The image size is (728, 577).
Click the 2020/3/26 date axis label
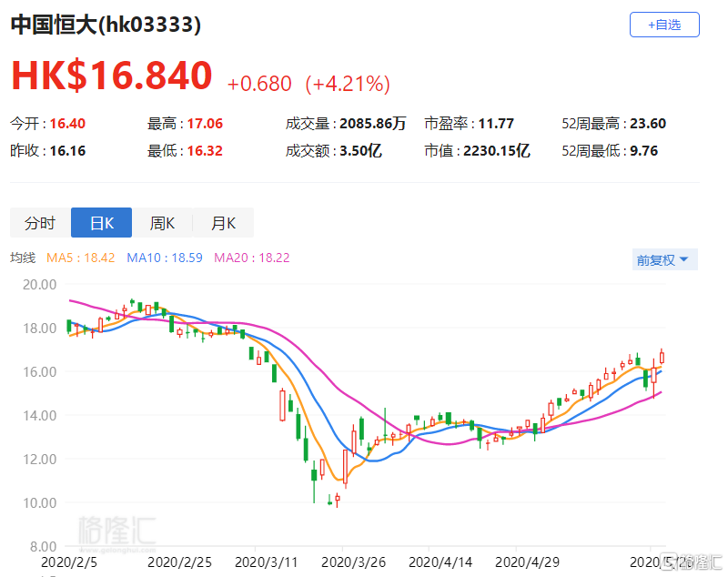[x=353, y=562]
